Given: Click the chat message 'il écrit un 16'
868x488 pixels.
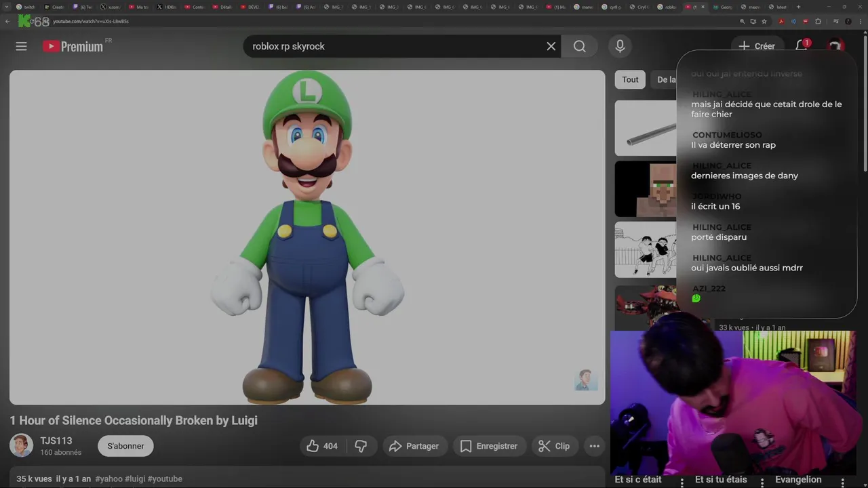Looking at the screenshot, I should coord(715,206).
